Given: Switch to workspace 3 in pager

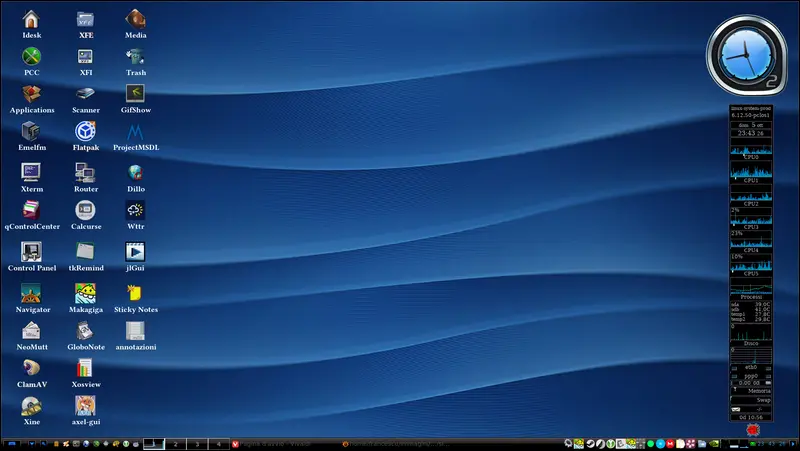Looking at the screenshot, I should pyautogui.click(x=197, y=444).
